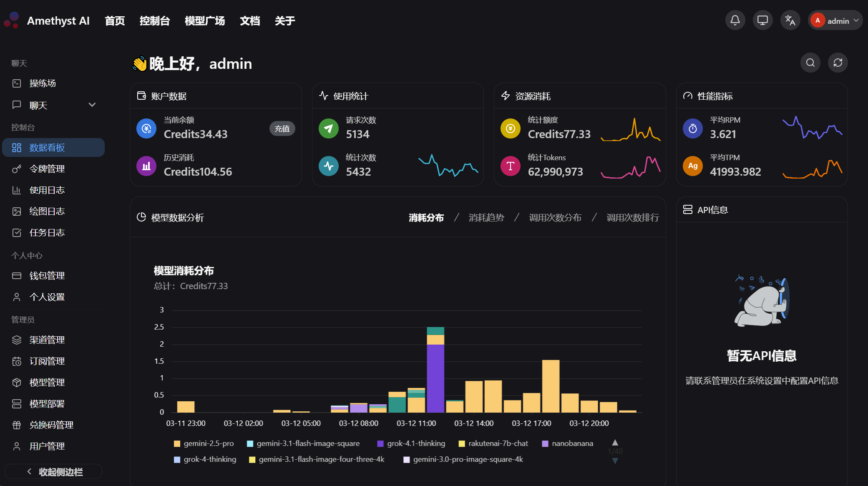Open 令牌管理 in the sidebar
The image size is (868, 486).
[x=47, y=169]
